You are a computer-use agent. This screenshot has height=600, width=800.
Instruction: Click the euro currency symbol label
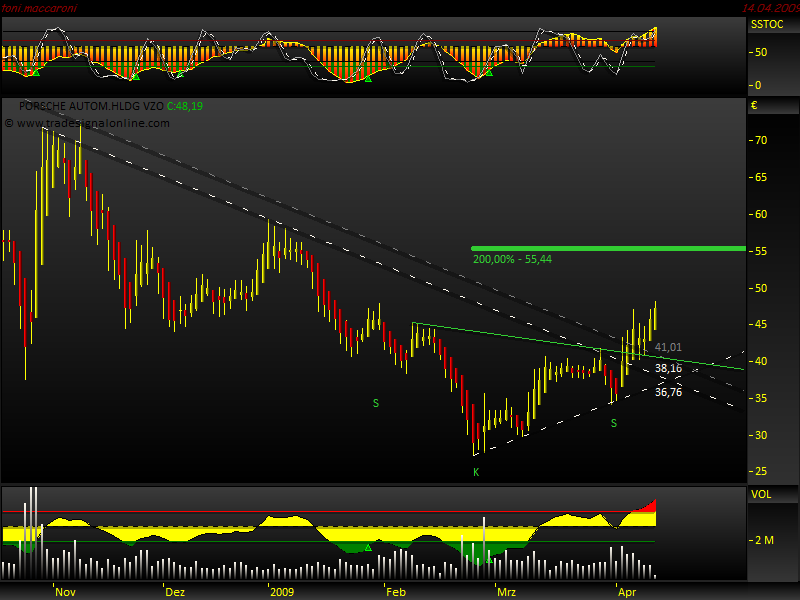point(754,105)
